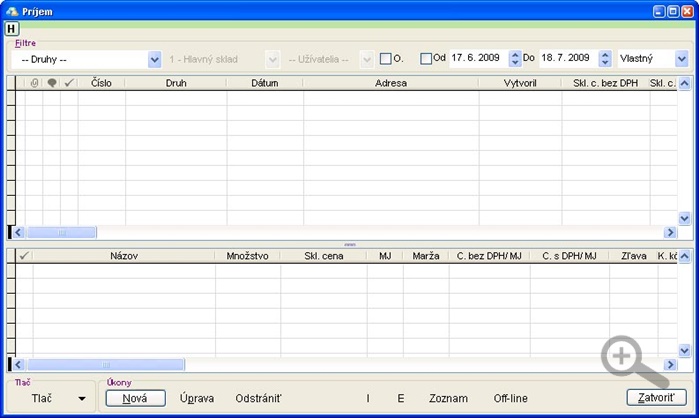Screen dimensions: 699x418
Task: Toggle the O. checkbox
Action: coord(385,58)
